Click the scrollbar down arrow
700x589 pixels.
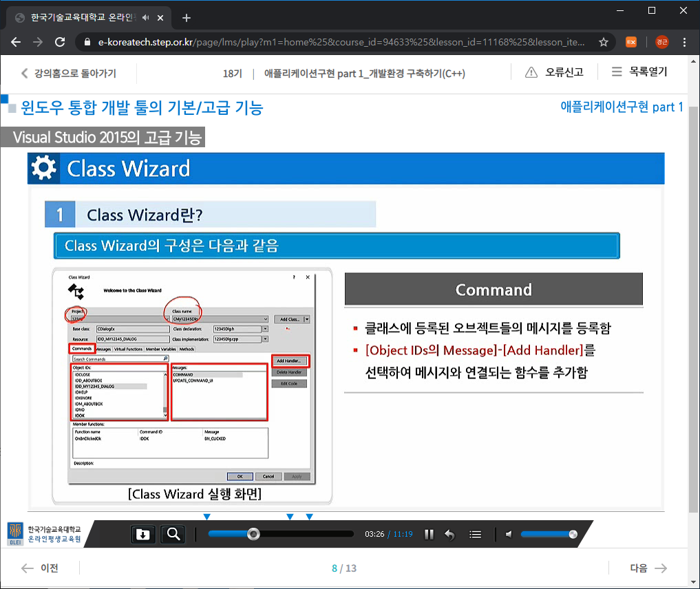693,582
